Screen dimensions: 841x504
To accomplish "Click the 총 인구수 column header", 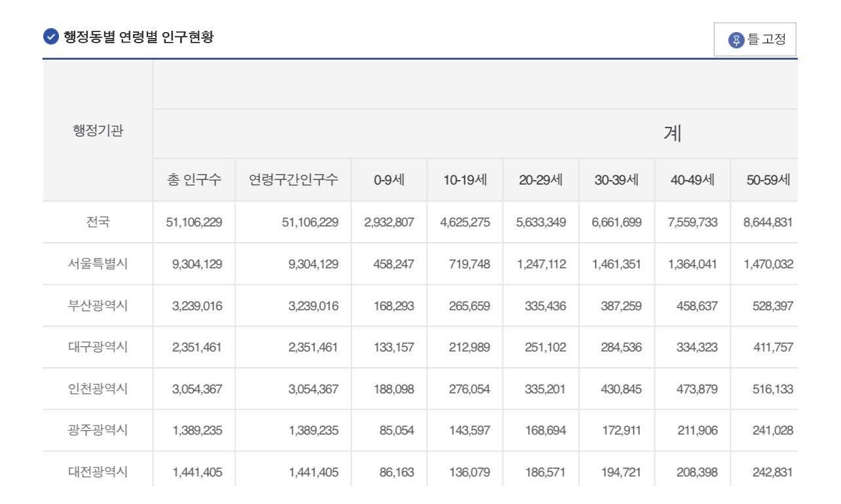I will tap(195, 180).
